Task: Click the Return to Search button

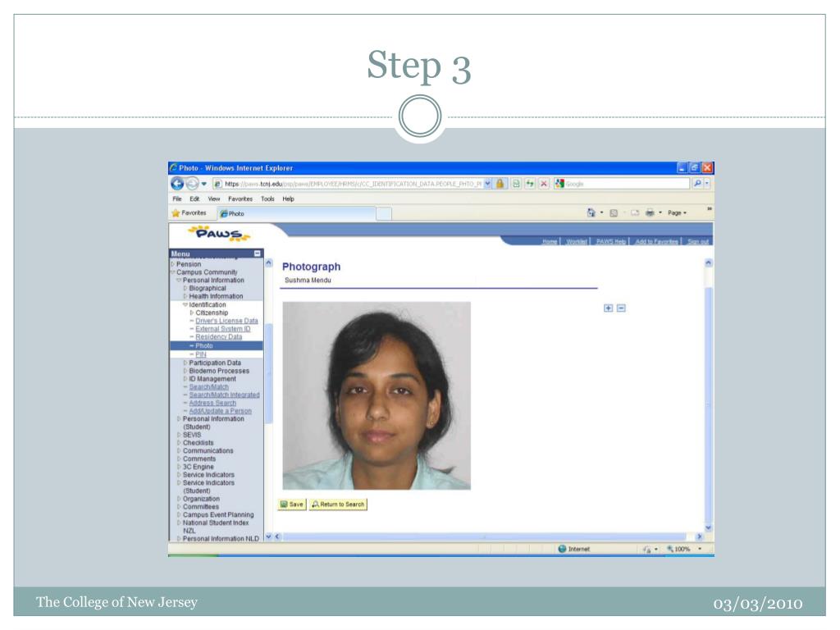Action: click(x=338, y=504)
